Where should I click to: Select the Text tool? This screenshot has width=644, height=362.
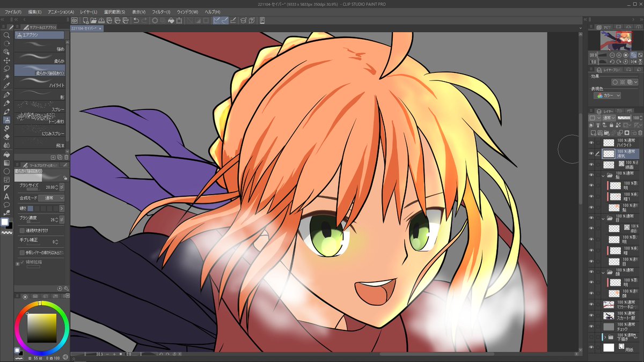pos(7,196)
